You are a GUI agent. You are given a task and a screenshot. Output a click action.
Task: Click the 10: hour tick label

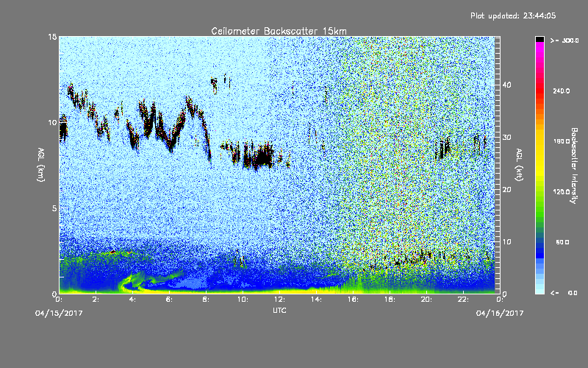point(243,300)
